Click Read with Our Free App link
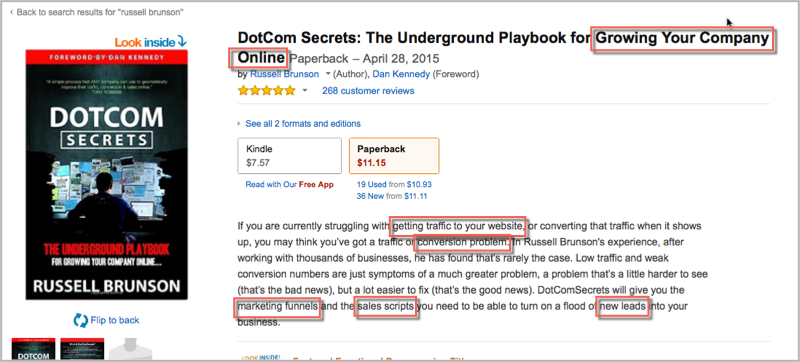This screenshot has width=800, height=362. 289,185
